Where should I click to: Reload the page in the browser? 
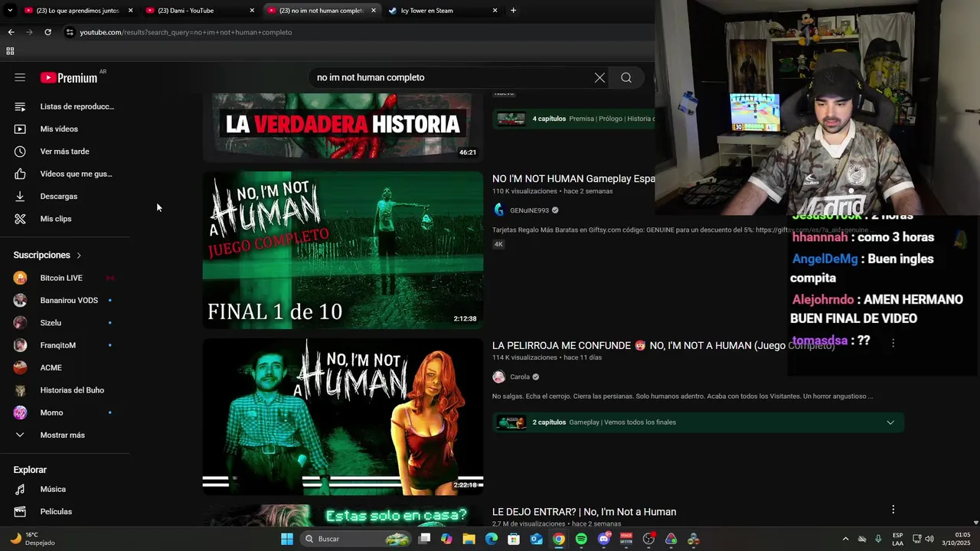pos(47,32)
